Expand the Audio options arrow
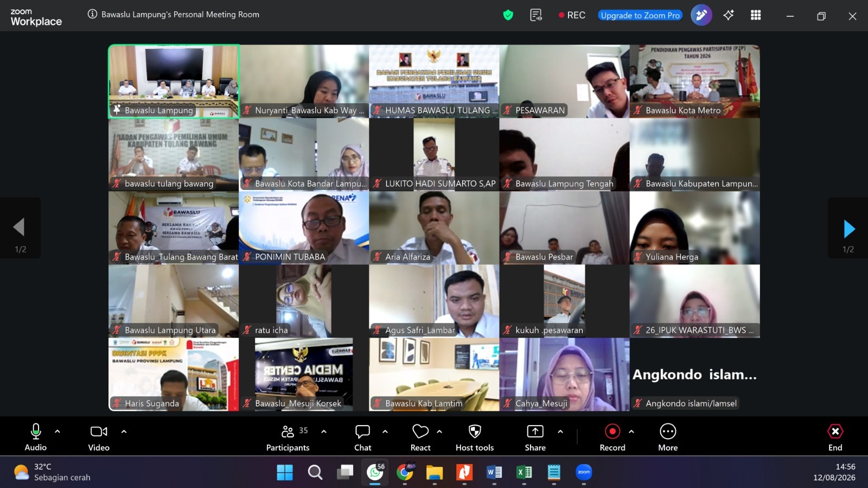Screen dimensions: 868x488 pos(58,432)
